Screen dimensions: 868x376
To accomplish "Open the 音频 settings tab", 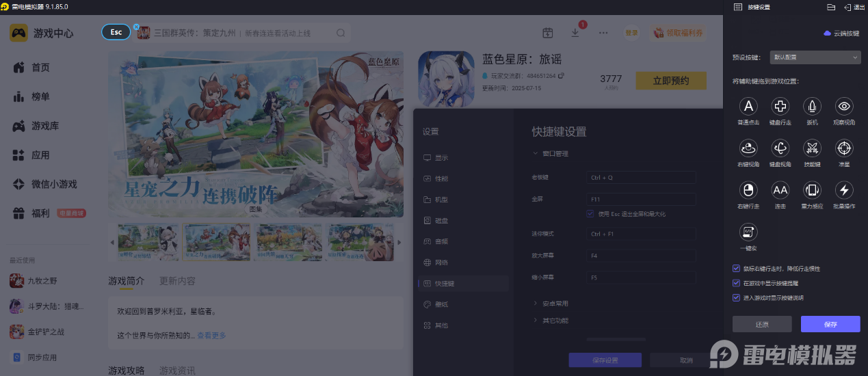I will [463, 241].
